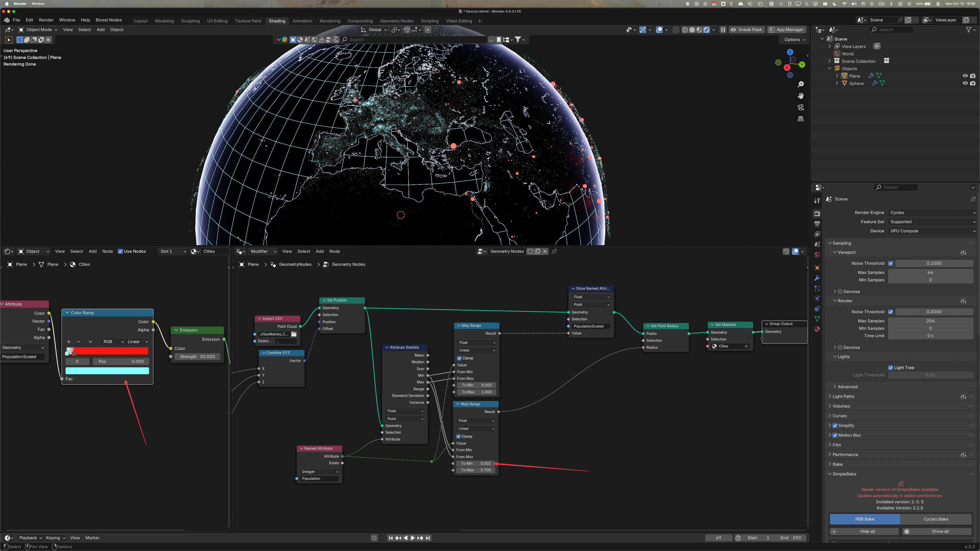
Task: Click the pause viewport render icon
Action: [x=723, y=30]
